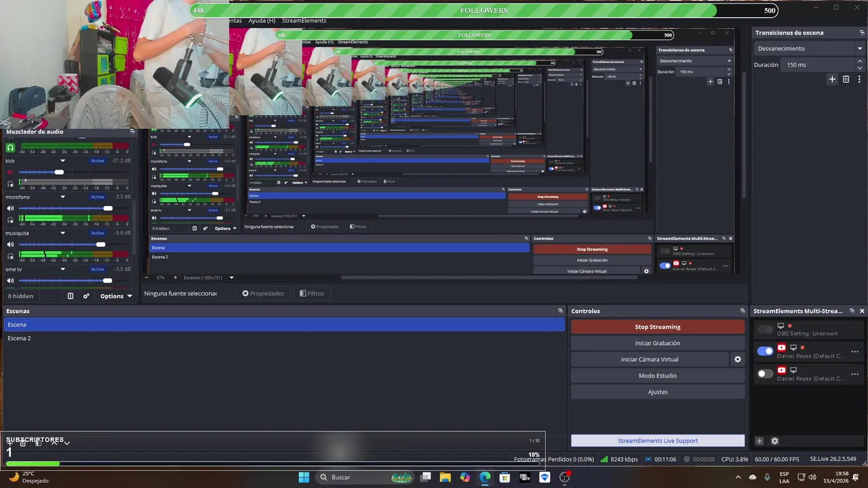Mute the ome tv speaker icon

pos(10,281)
